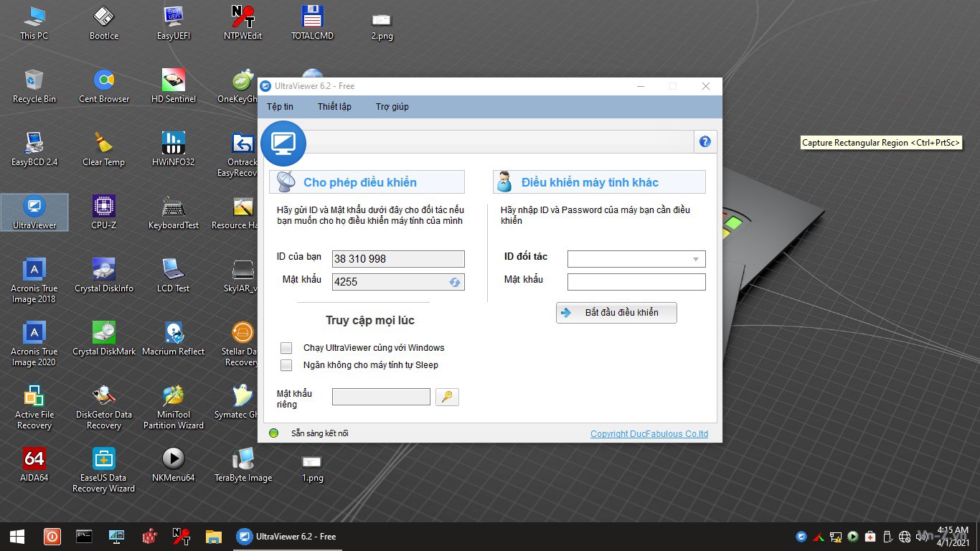
Task: Refresh the password with the reload icon
Action: click(x=455, y=282)
